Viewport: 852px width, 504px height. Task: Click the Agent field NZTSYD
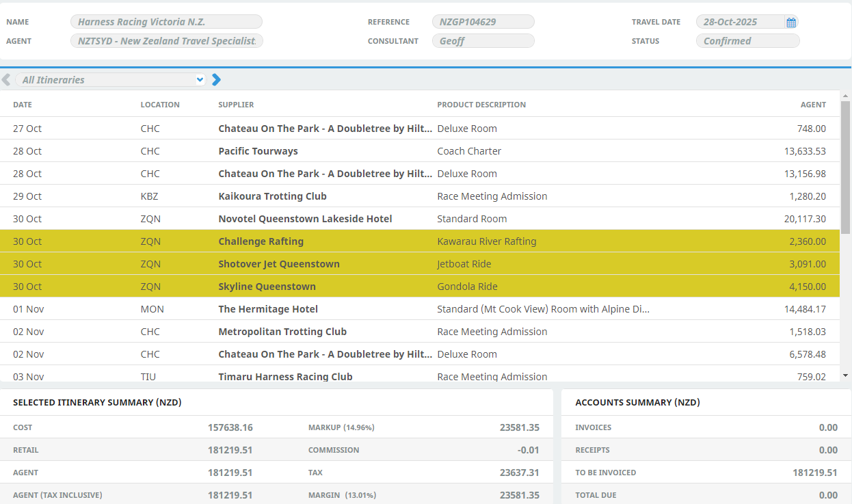[x=166, y=41]
